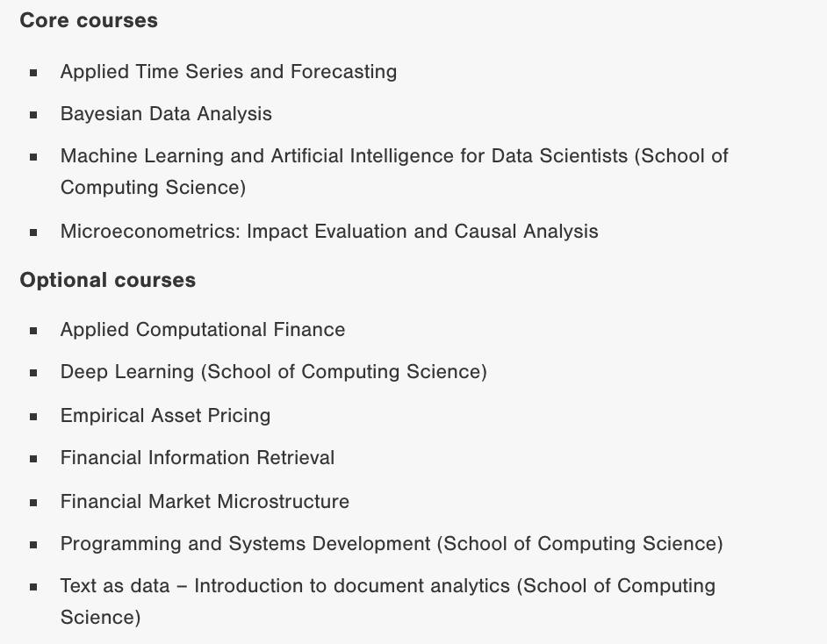Click Financial Information Retrieval entry
The image size is (827, 644).
tap(198, 458)
